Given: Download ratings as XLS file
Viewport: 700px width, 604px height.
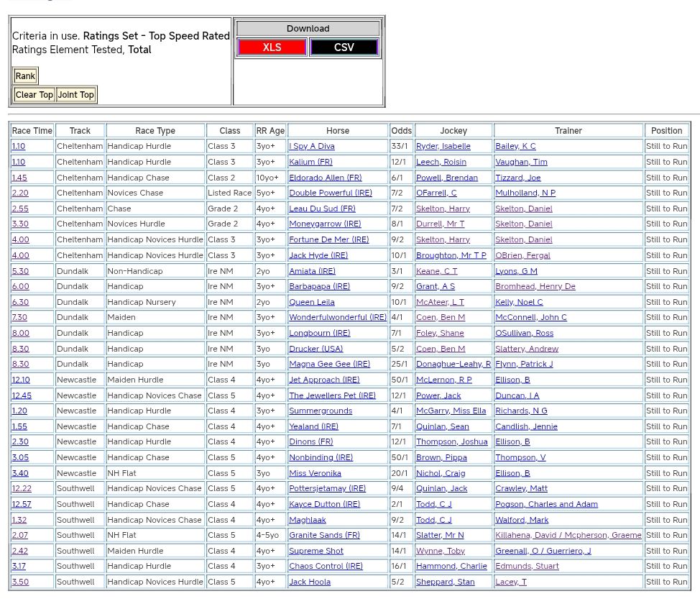Looking at the screenshot, I should click(x=272, y=47).
